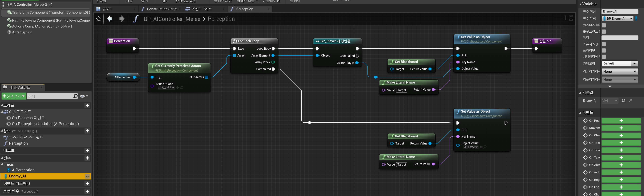Click the 신규 추가 button
The width and height of the screenshot is (644, 196).
pos(13,96)
